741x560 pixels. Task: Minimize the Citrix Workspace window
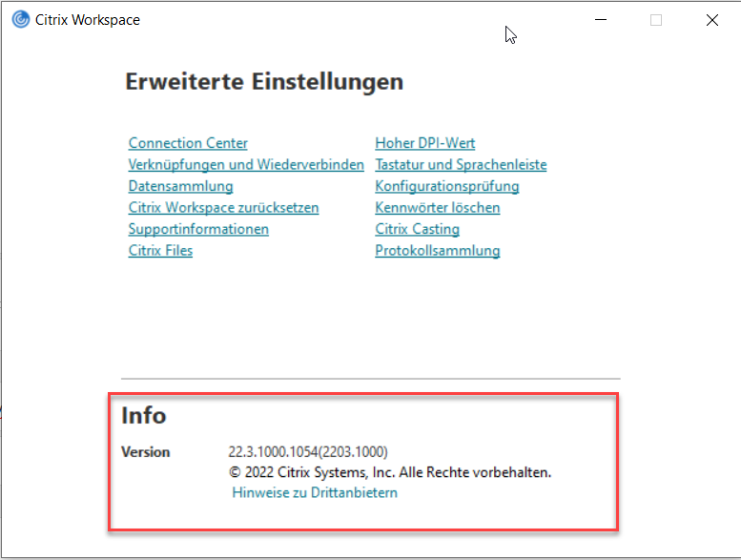(601, 20)
